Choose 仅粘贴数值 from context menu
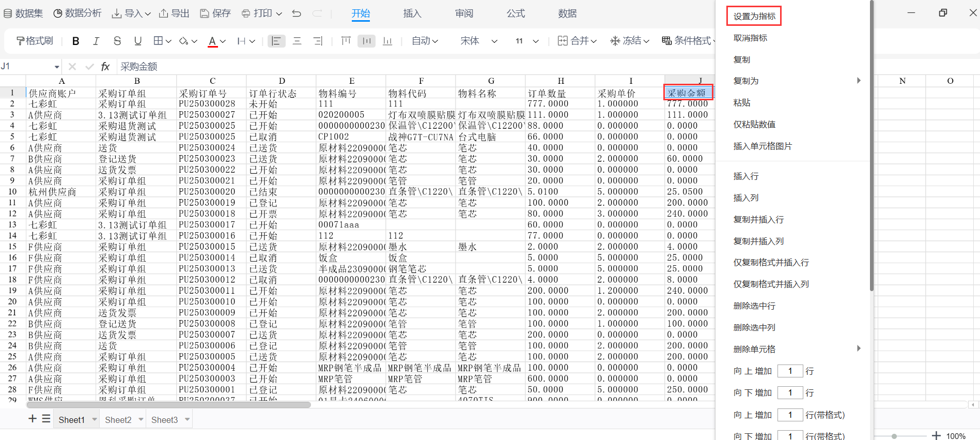The width and height of the screenshot is (980, 440). pos(754,124)
